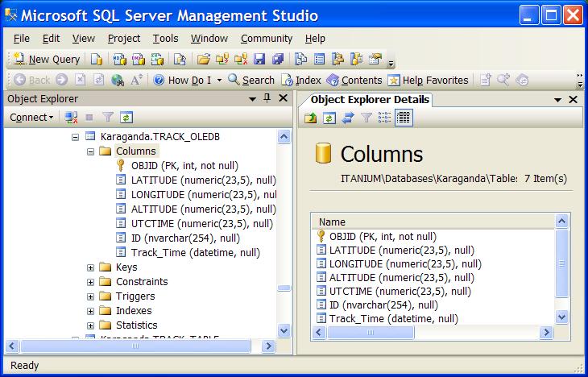Click the Search help button
This screenshot has width=588, height=377.
(x=251, y=81)
